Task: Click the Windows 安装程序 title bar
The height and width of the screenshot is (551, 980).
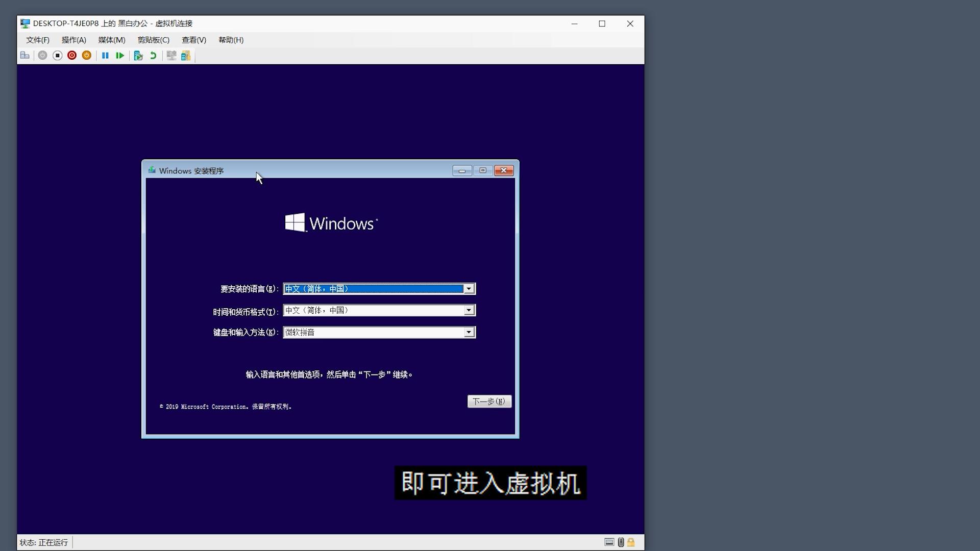Action: point(306,170)
